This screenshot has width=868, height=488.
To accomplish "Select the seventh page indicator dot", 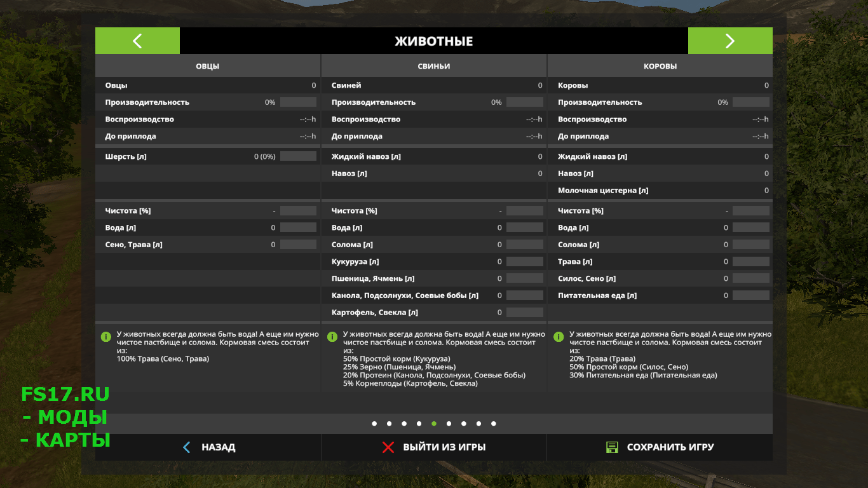I will coord(464,424).
